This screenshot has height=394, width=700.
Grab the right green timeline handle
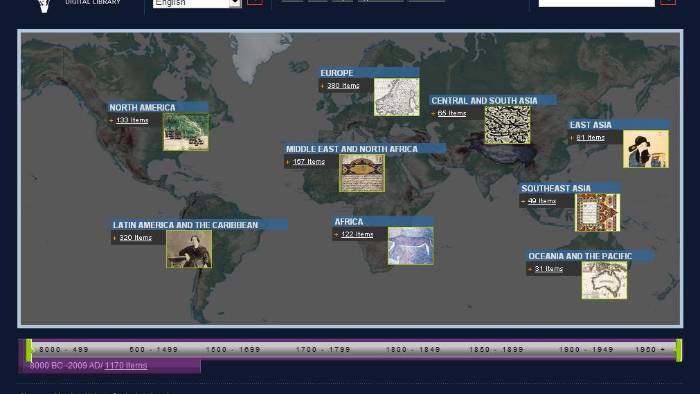(x=679, y=350)
